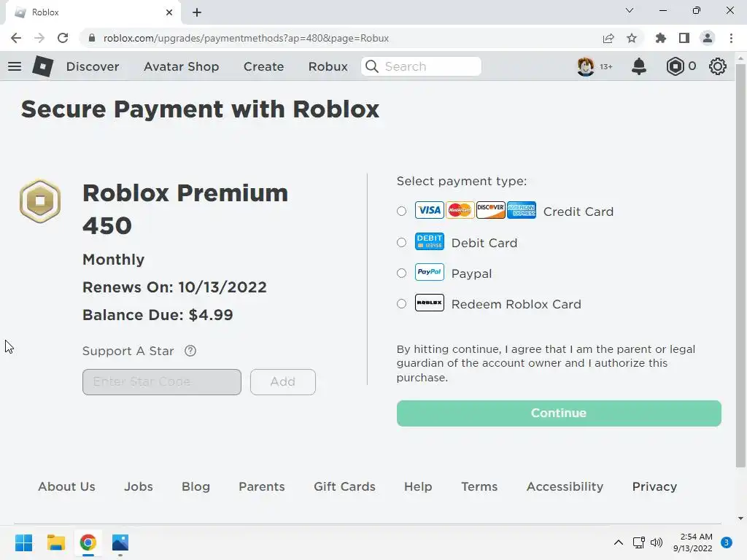Open the clock and date panel

coord(692,542)
